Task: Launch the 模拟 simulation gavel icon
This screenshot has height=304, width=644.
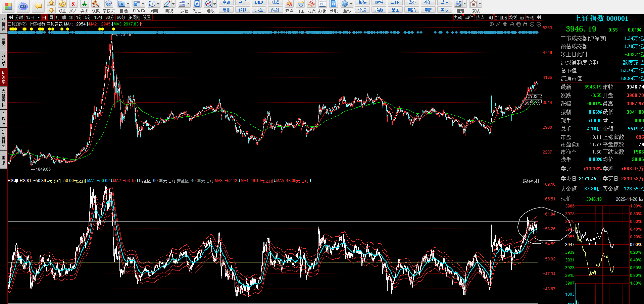Action: (96, 4)
